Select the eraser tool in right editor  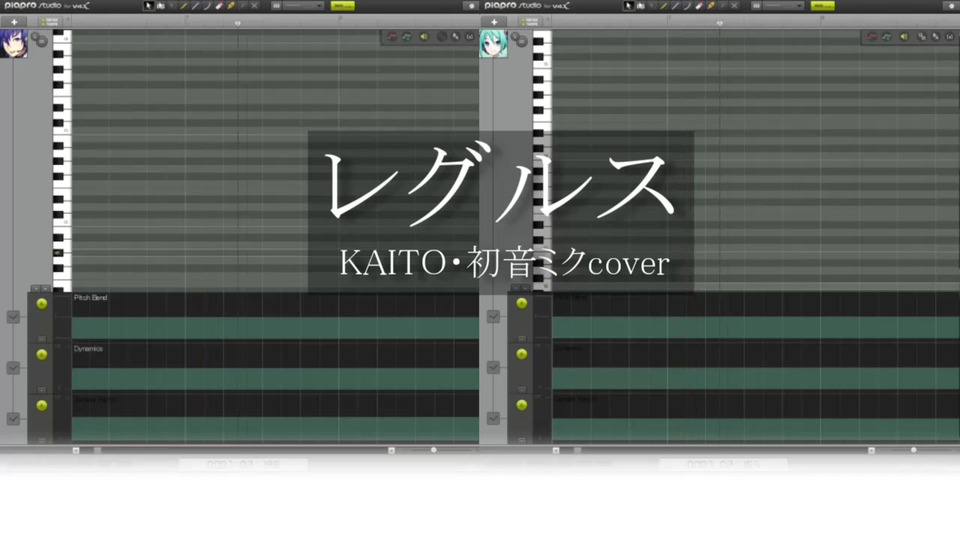[x=699, y=6]
